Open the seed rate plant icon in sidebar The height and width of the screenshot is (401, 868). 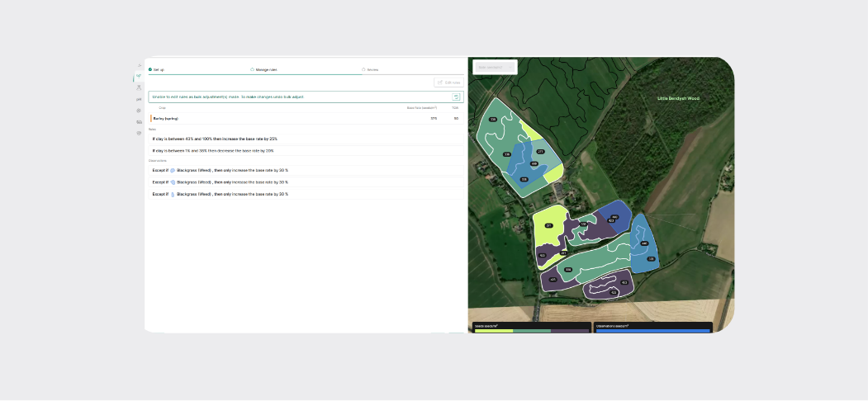[139, 77]
